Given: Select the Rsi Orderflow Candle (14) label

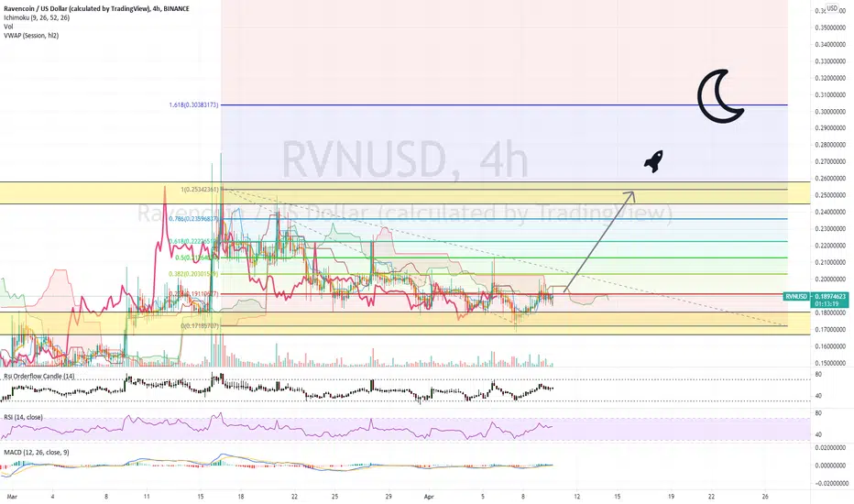Looking at the screenshot, I should point(39,376).
